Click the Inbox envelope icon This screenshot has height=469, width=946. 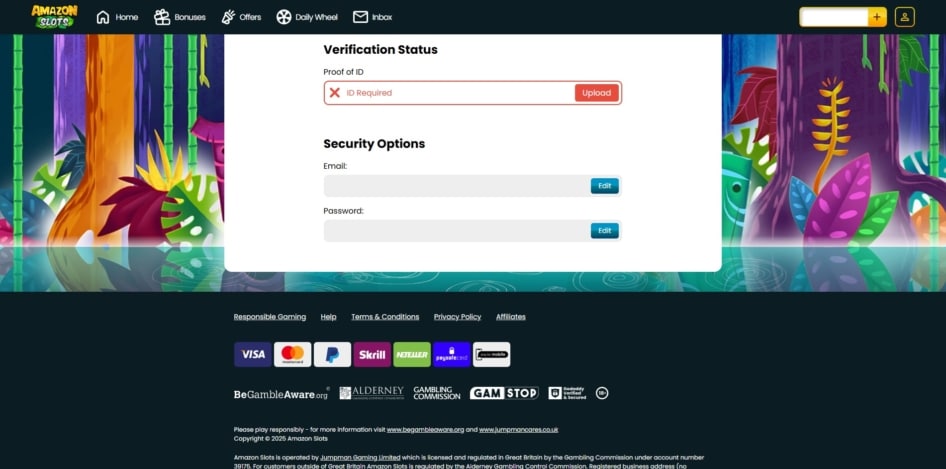[x=360, y=17]
